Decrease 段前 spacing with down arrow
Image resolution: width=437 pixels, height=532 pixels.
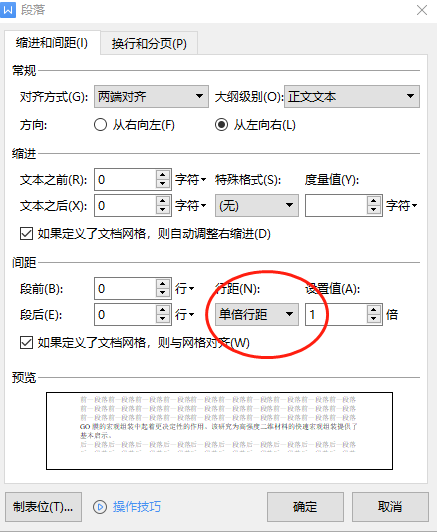[x=163, y=293]
